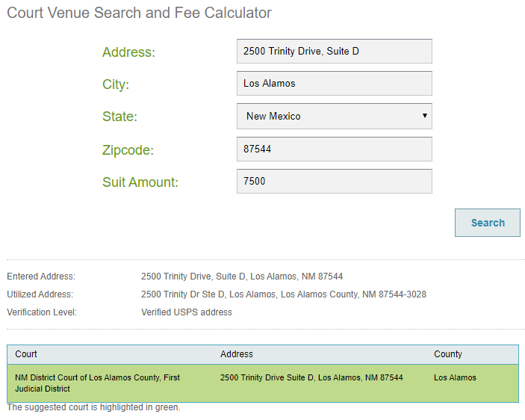Click the Verified USPS address text
The width and height of the screenshot is (525, 420).
[x=187, y=312]
